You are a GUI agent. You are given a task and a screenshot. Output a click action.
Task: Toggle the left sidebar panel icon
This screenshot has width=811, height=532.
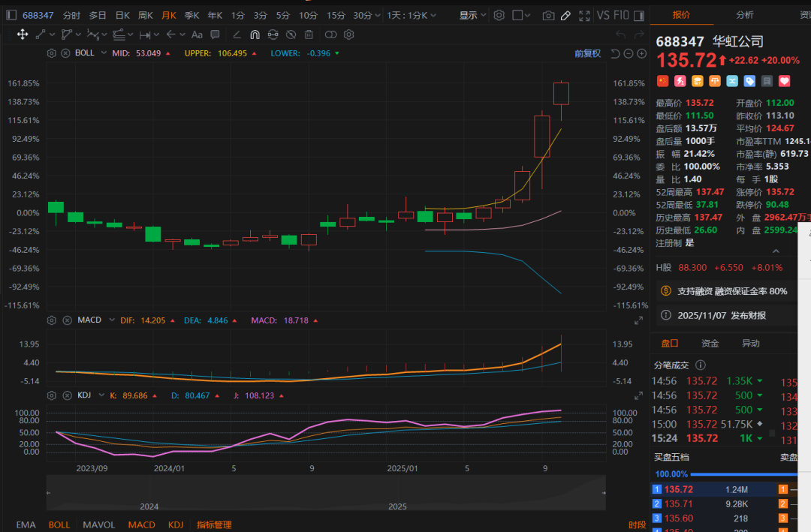[11, 15]
